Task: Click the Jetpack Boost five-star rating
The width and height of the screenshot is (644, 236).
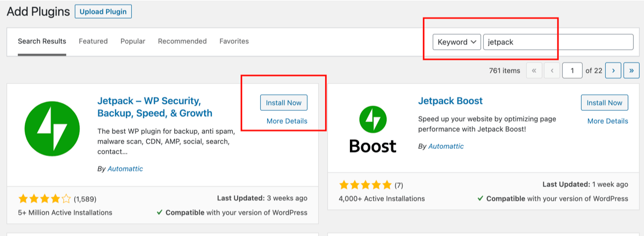Action: tap(365, 185)
